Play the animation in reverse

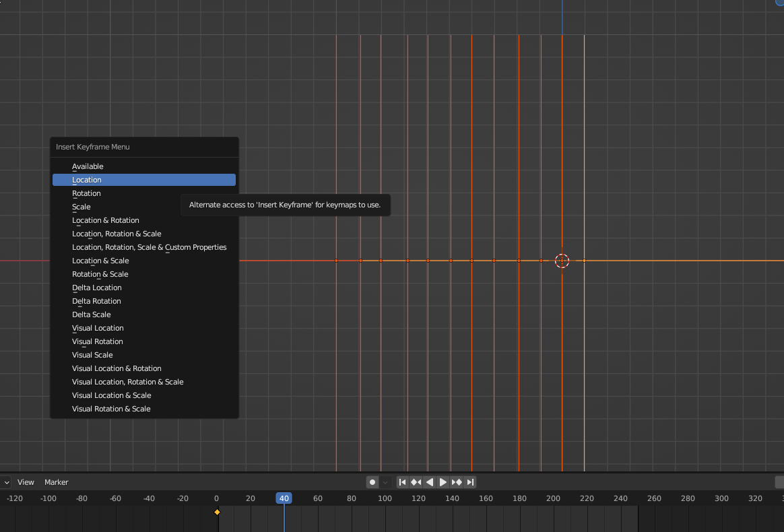[x=430, y=482]
